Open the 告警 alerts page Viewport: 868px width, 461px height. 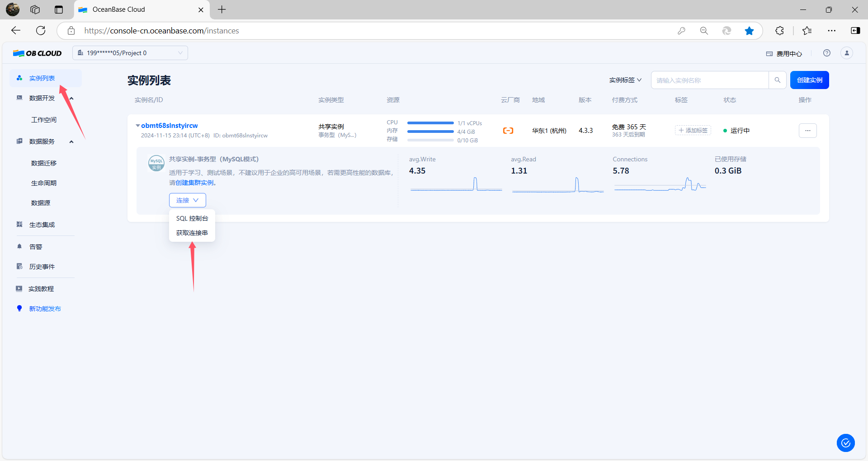36,247
